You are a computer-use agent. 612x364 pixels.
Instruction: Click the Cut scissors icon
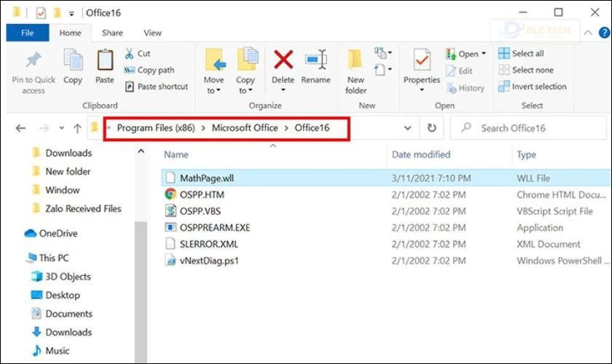[129, 53]
